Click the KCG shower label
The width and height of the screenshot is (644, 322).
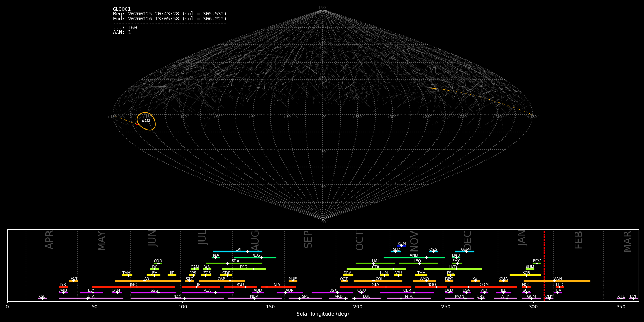coord(256,255)
